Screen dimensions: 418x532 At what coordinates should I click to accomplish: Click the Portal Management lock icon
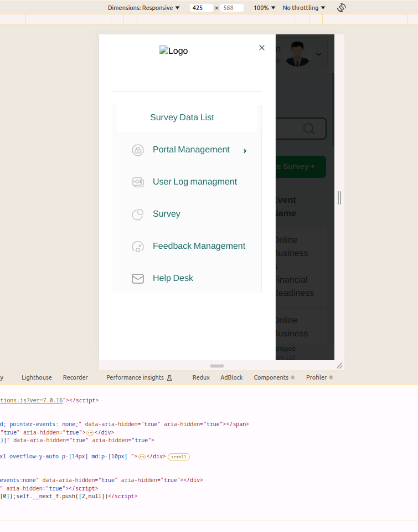138,150
